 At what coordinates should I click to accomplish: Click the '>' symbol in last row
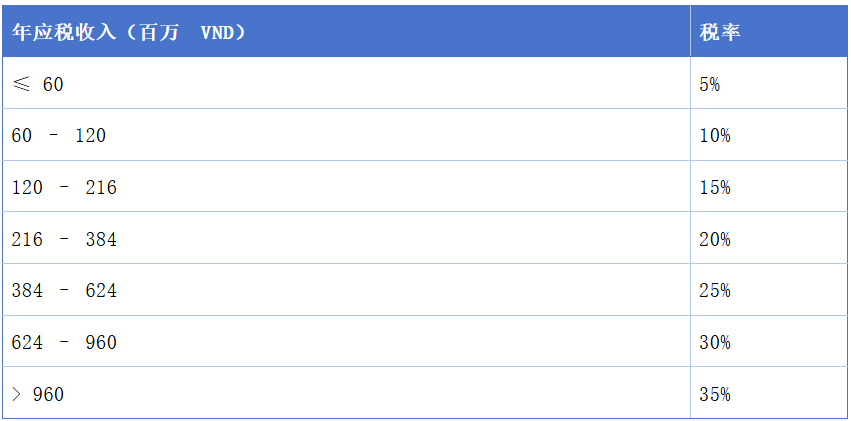(x=17, y=395)
